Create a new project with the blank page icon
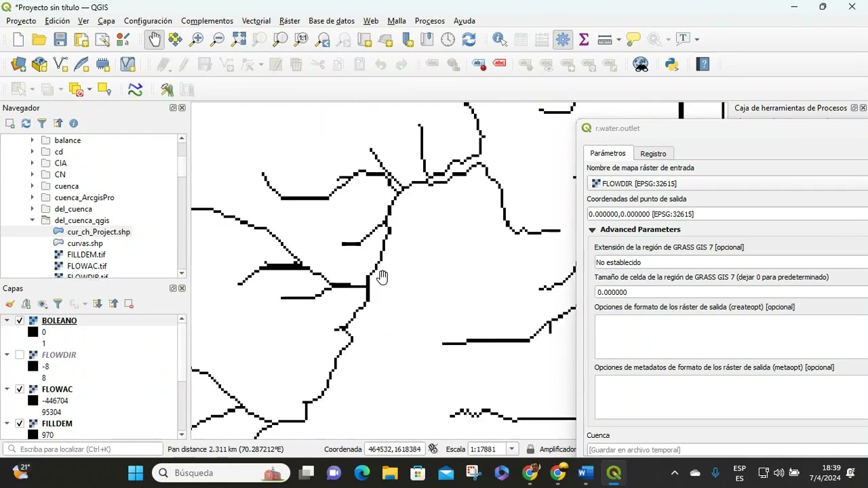This screenshot has width=868, height=488. tap(18, 39)
